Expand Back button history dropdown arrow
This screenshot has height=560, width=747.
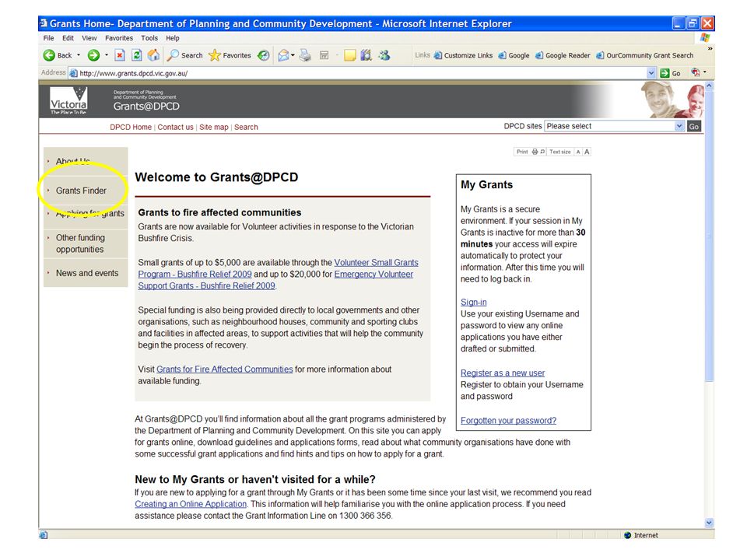click(79, 55)
